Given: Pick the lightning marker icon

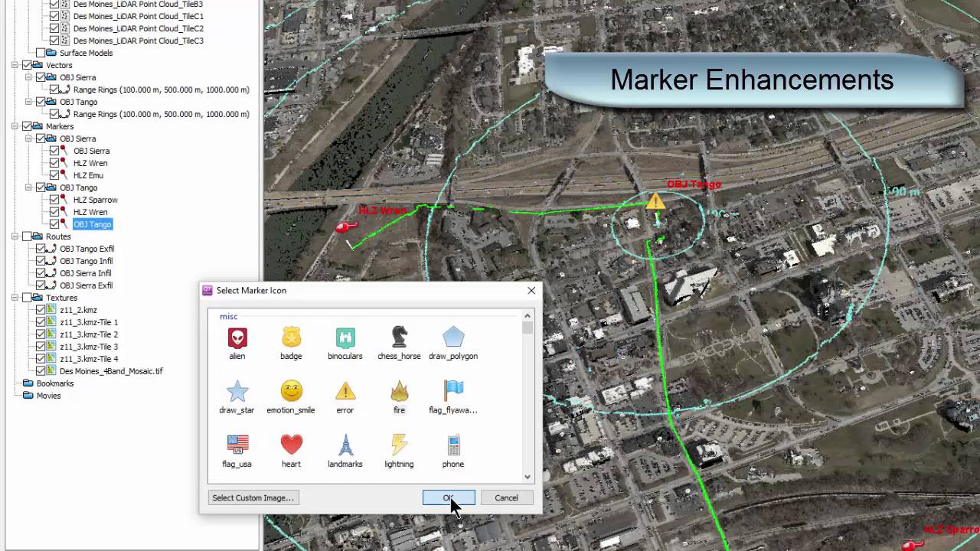Looking at the screenshot, I should point(399,445).
